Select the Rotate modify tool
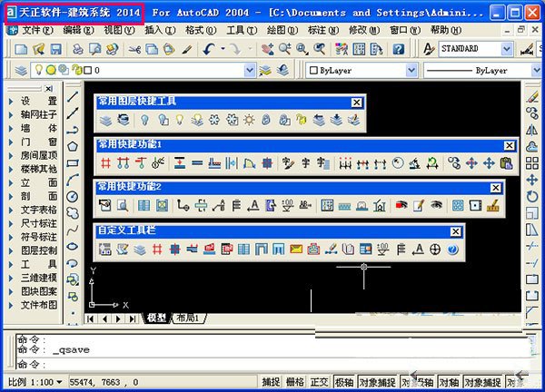The width and height of the screenshot is (545, 392). pyautogui.click(x=531, y=196)
